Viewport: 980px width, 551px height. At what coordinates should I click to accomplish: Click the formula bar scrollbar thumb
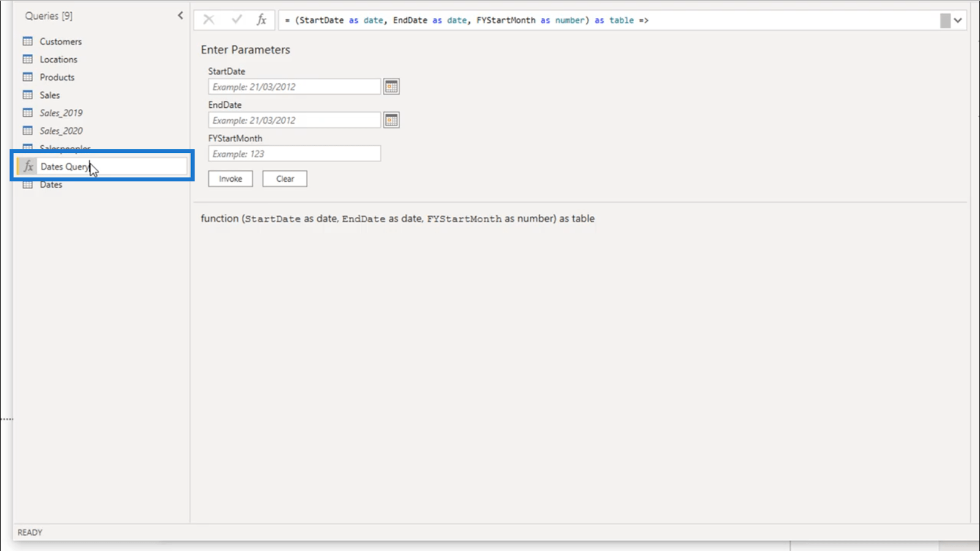pyautogui.click(x=945, y=21)
